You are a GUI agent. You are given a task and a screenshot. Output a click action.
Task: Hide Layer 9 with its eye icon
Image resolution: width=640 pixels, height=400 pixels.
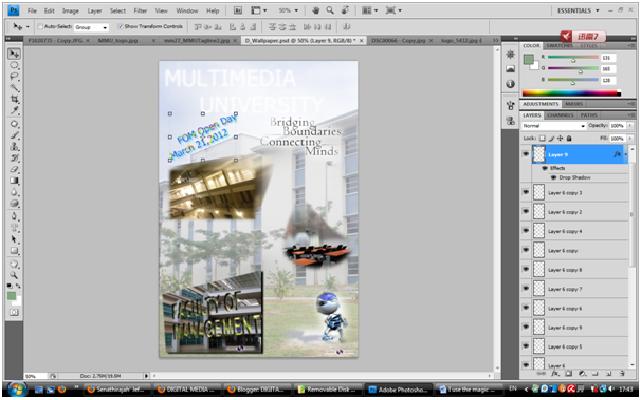[x=526, y=154]
